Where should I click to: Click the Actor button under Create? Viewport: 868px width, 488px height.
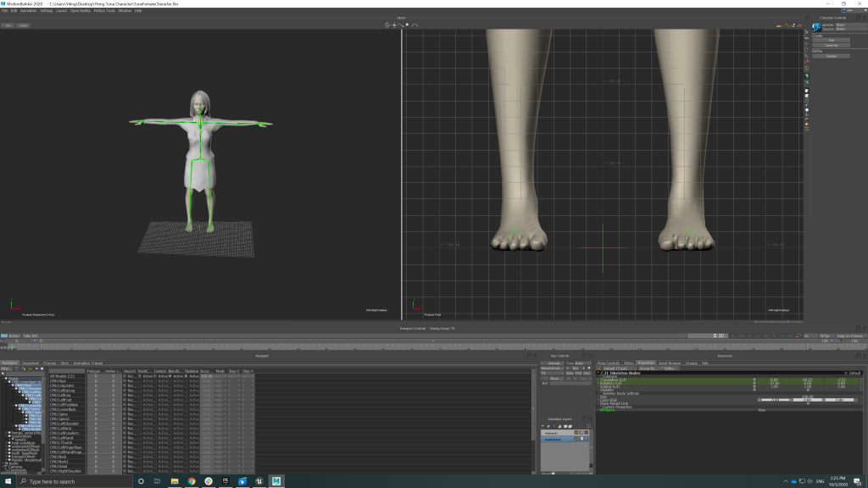[832, 40]
